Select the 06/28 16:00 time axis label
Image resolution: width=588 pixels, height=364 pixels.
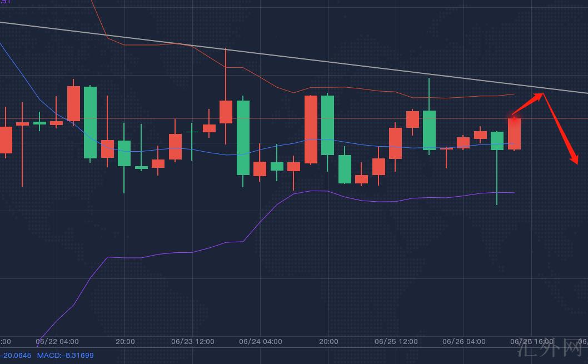(x=532, y=342)
